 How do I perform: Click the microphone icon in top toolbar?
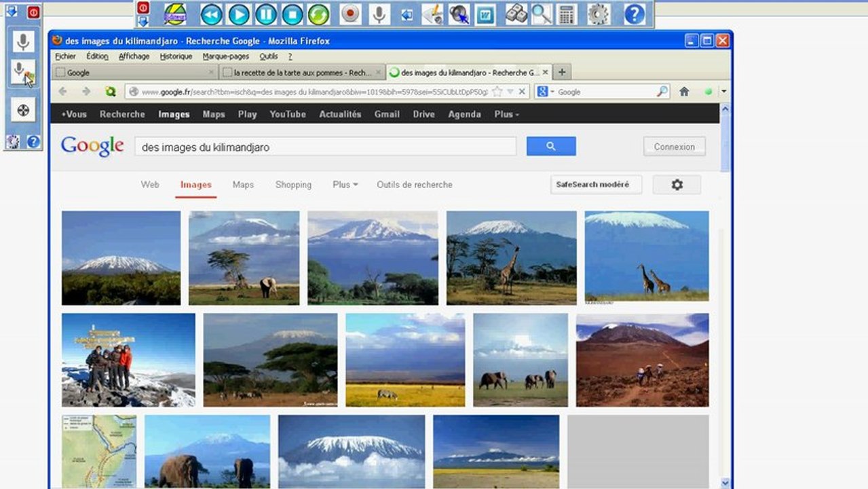click(380, 14)
